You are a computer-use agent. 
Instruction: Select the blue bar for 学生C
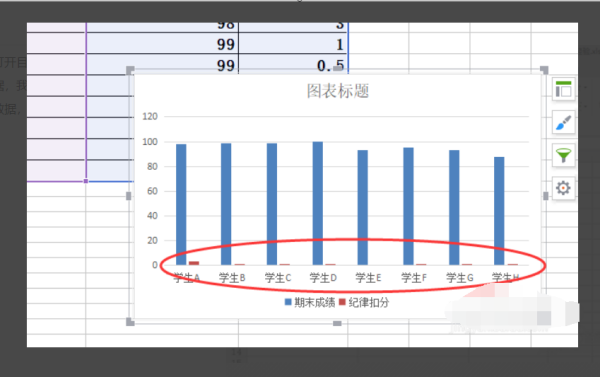pos(272,204)
